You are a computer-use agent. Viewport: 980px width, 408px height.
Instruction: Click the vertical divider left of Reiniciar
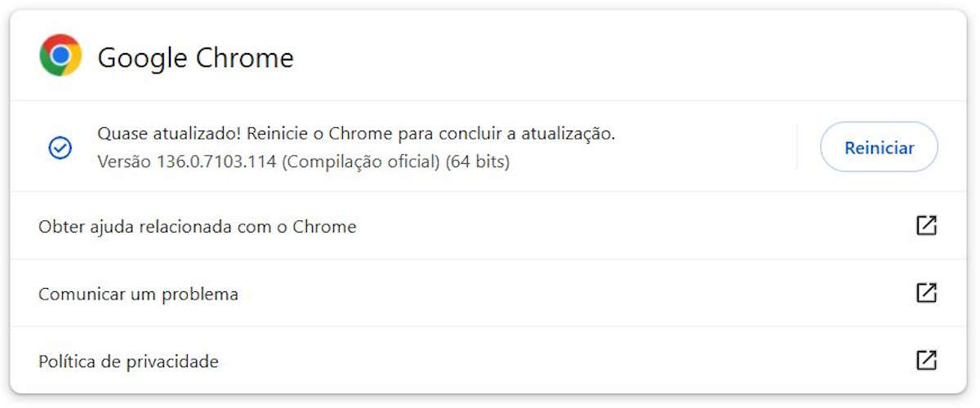pyautogui.click(x=797, y=147)
